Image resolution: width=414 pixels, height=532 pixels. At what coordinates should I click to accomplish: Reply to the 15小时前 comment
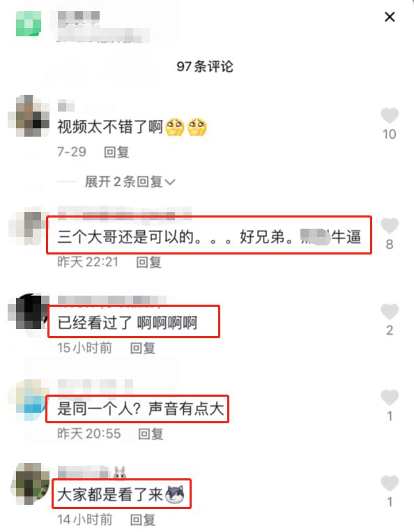(x=143, y=348)
